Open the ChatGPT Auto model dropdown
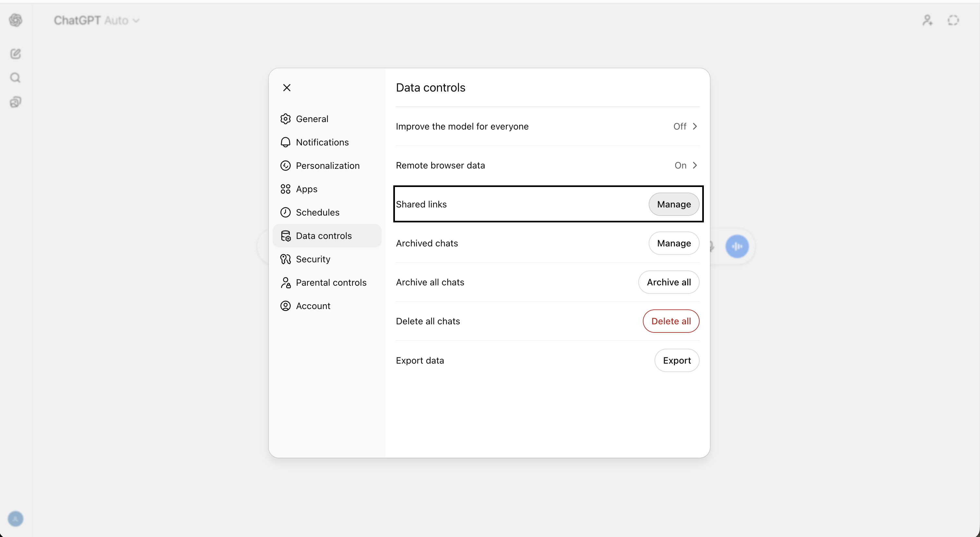Screen dimensions: 980x537 [97, 20]
